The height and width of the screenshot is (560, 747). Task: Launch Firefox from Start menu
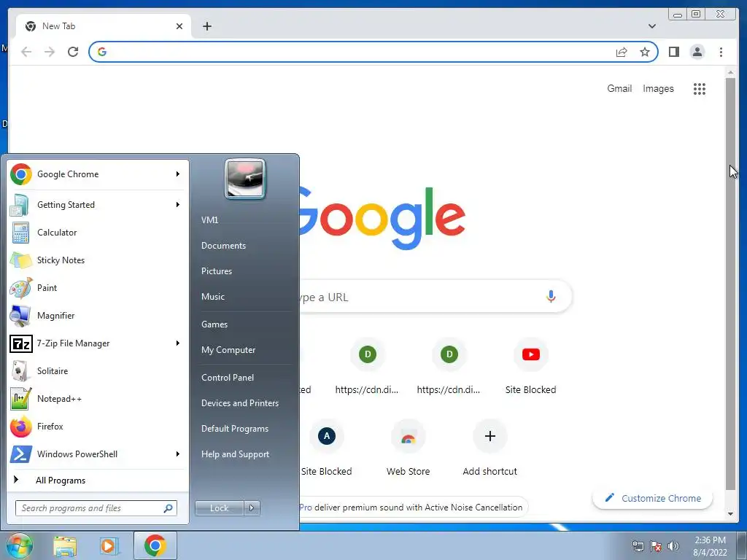pos(97,426)
